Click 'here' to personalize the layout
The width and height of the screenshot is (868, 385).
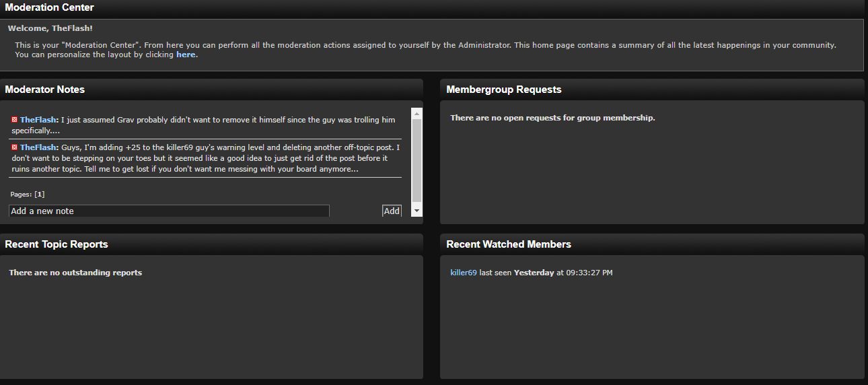click(186, 55)
